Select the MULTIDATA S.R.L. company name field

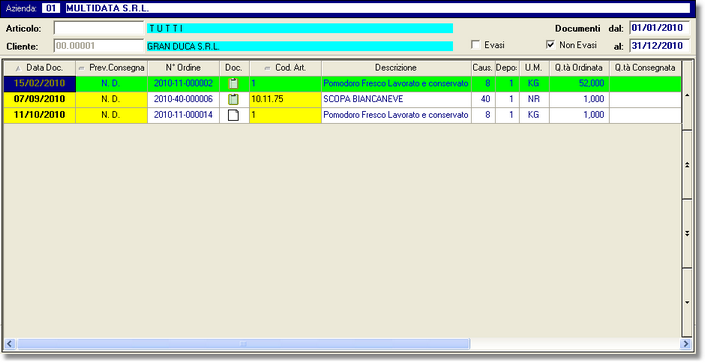coord(377,8)
